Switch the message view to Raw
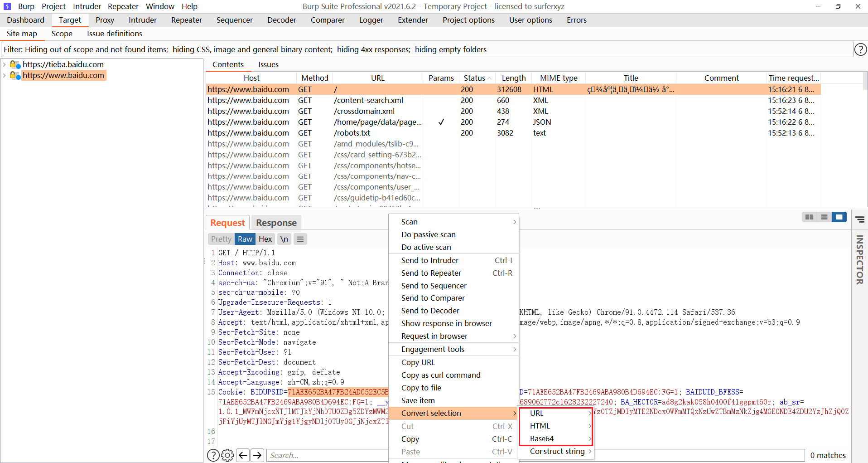This screenshot has width=868, height=463. [245, 239]
